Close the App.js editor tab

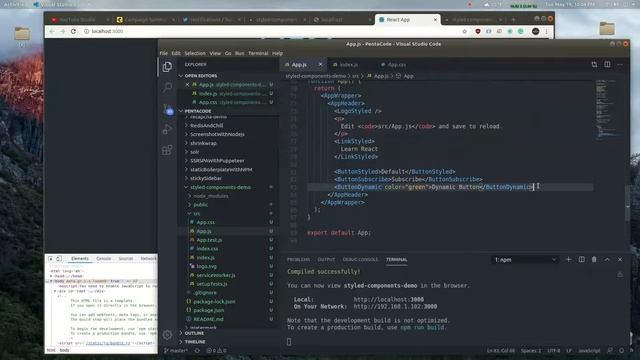[x=320, y=64]
